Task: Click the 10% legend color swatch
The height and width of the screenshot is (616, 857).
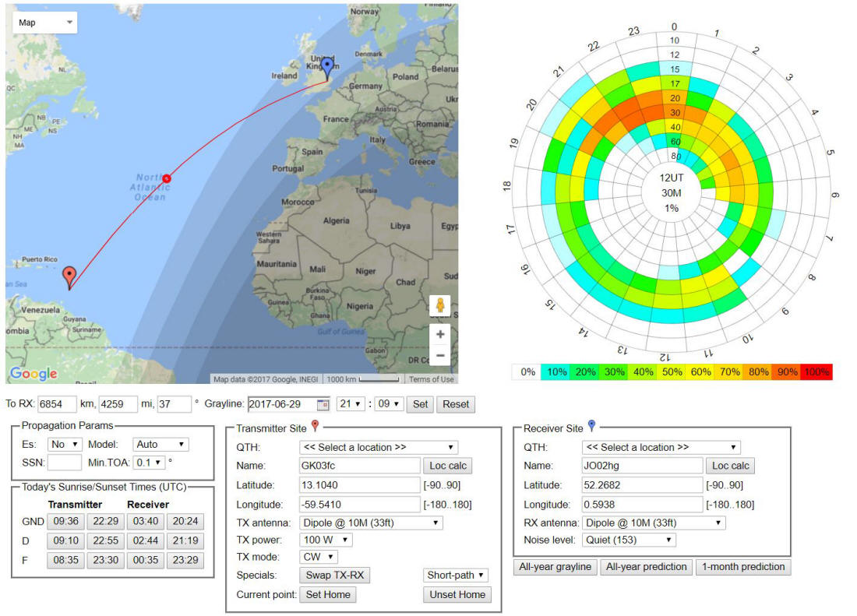Action: [x=555, y=372]
